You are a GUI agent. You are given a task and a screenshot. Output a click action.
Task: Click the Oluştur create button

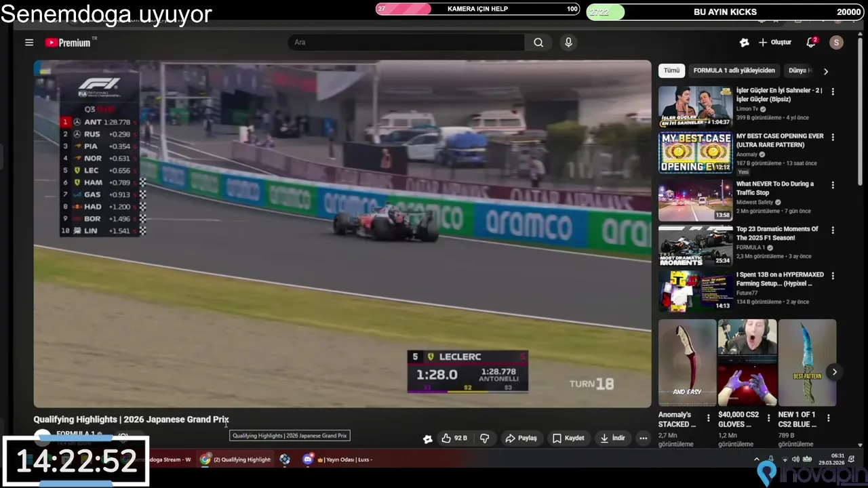(774, 42)
